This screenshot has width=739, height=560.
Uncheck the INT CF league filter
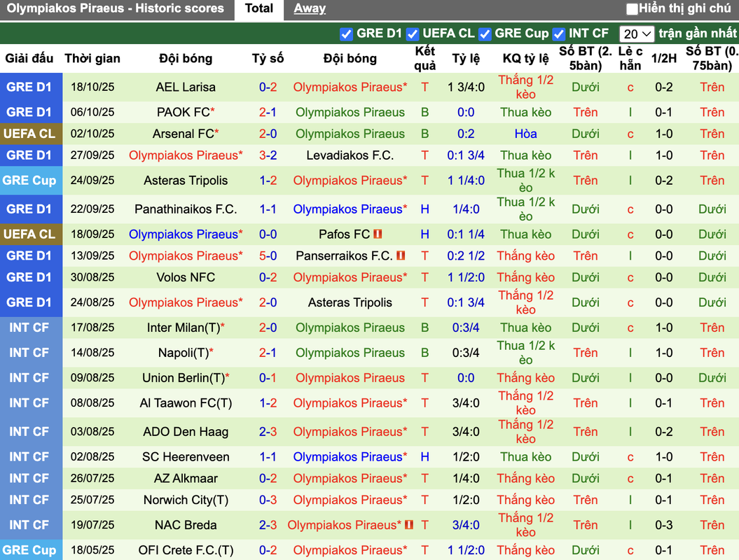click(x=558, y=34)
